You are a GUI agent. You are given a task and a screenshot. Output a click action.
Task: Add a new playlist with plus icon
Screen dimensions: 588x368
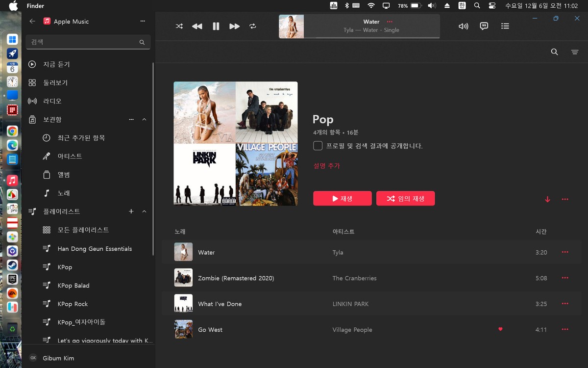131,211
